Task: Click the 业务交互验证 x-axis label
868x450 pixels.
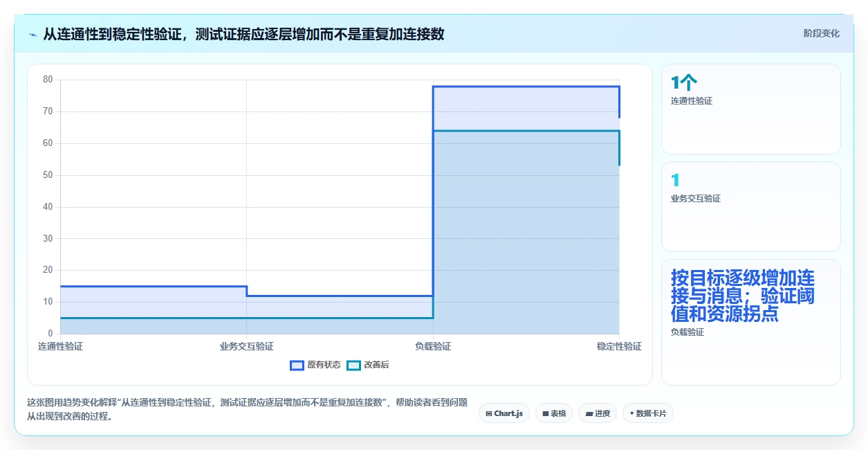Action: pyautogui.click(x=247, y=346)
